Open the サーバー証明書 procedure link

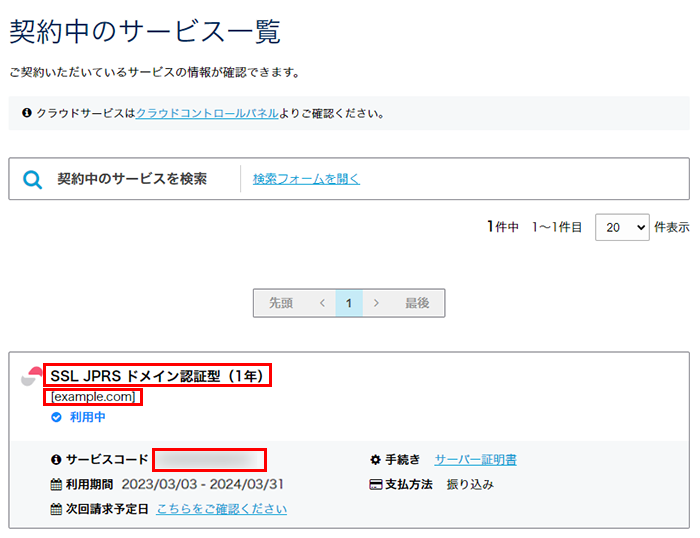coord(475,460)
